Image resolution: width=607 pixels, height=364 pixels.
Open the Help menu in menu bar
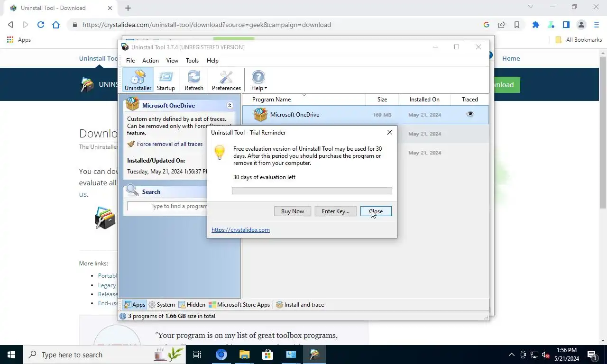coord(212,61)
